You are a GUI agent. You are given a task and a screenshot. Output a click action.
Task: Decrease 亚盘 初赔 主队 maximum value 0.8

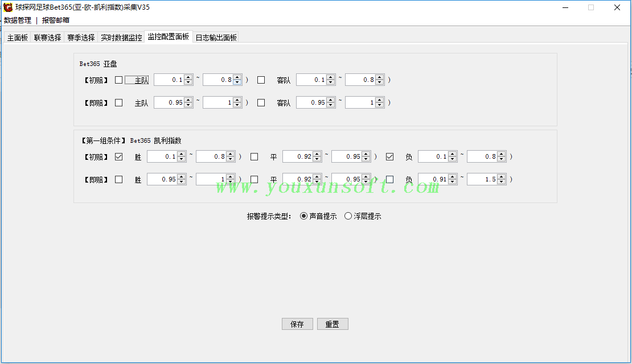[237, 82]
